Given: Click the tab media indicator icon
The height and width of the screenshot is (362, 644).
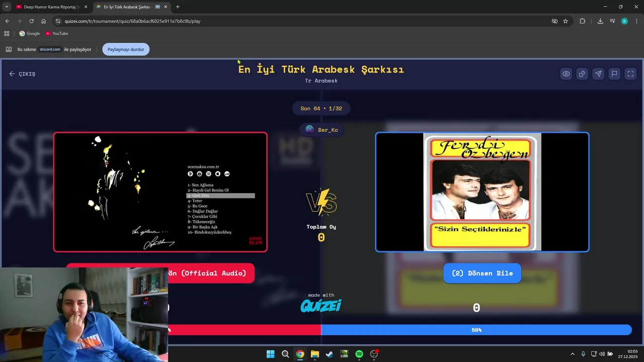Looking at the screenshot, I should 157,7.
